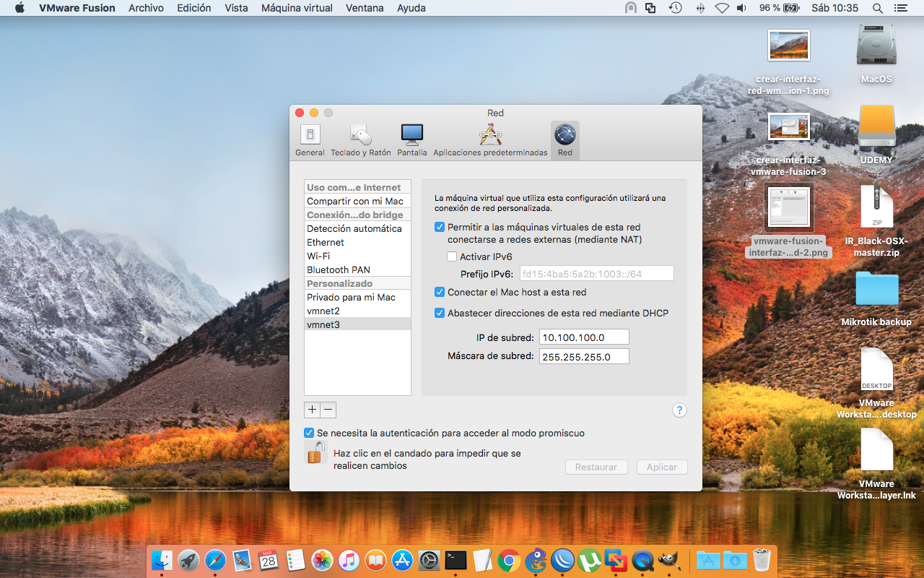The width and height of the screenshot is (924, 578).
Task: Click the IP de subred field
Action: click(583, 337)
